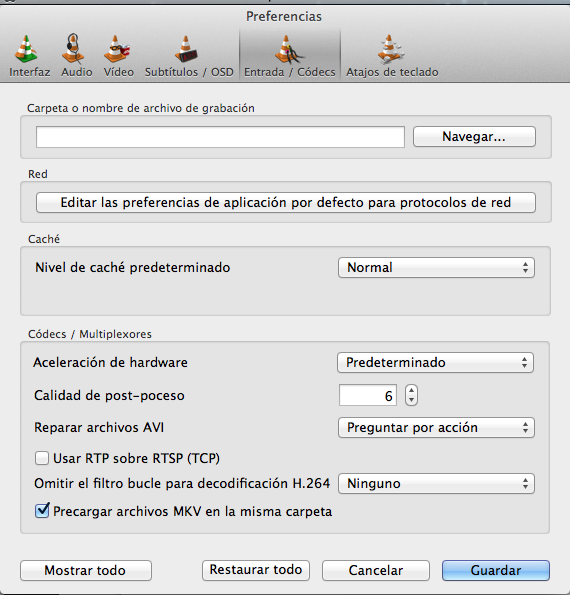The image size is (570, 595).
Task: Click the Navegar... button
Action: 474,137
